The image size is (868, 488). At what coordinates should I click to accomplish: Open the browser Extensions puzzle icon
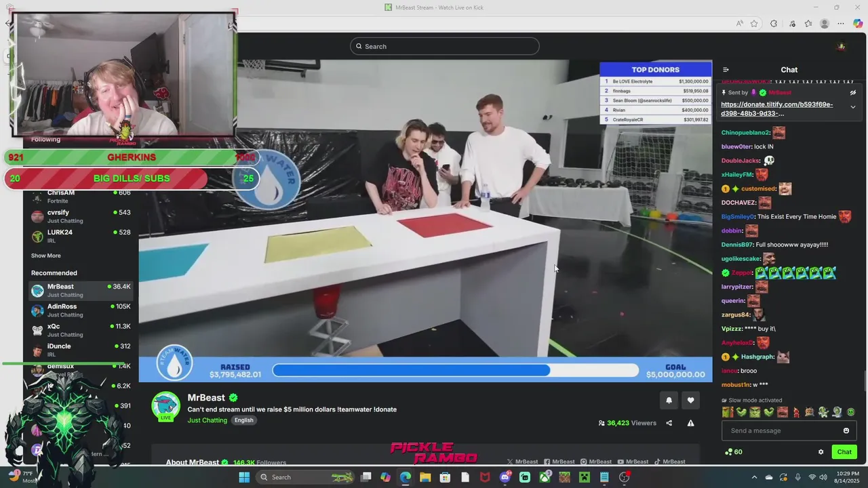tap(774, 24)
